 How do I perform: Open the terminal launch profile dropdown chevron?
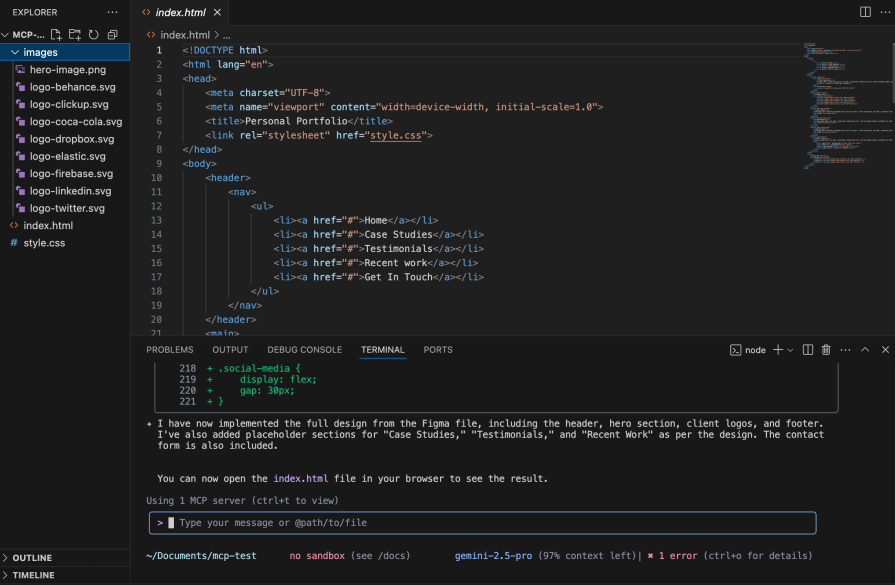tap(788, 349)
